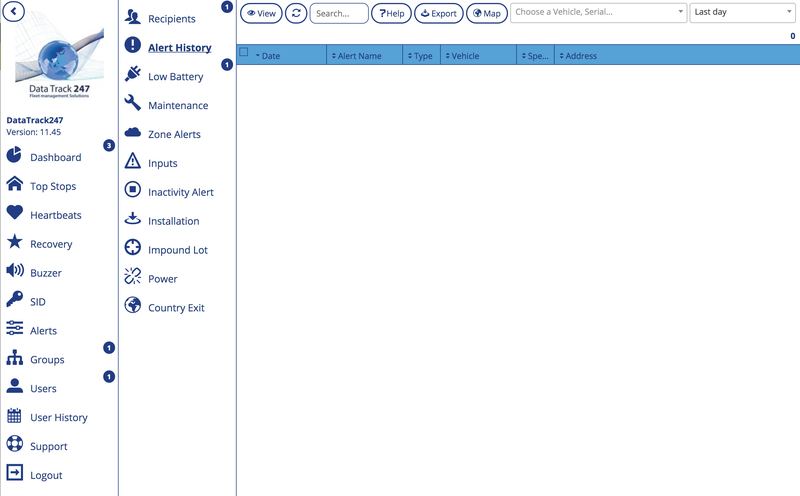This screenshot has height=496, width=800.
Task: Open the Zone Alerts submenu item
Action: tap(174, 134)
